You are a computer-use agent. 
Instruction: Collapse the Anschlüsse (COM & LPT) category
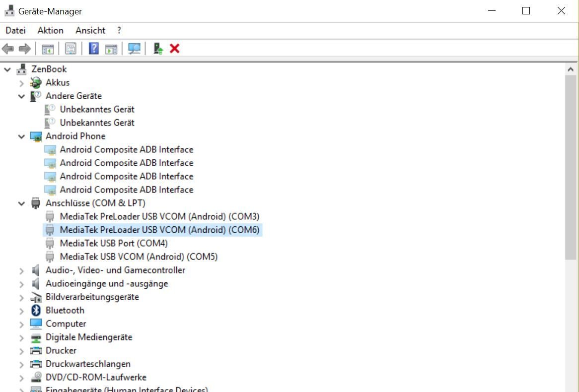coord(21,203)
